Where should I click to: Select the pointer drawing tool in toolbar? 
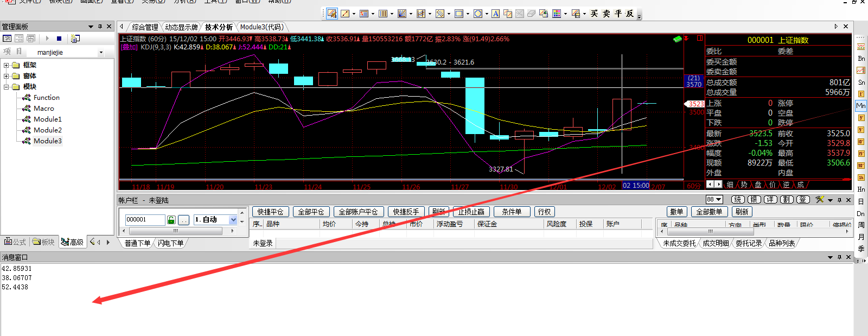[332, 14]
